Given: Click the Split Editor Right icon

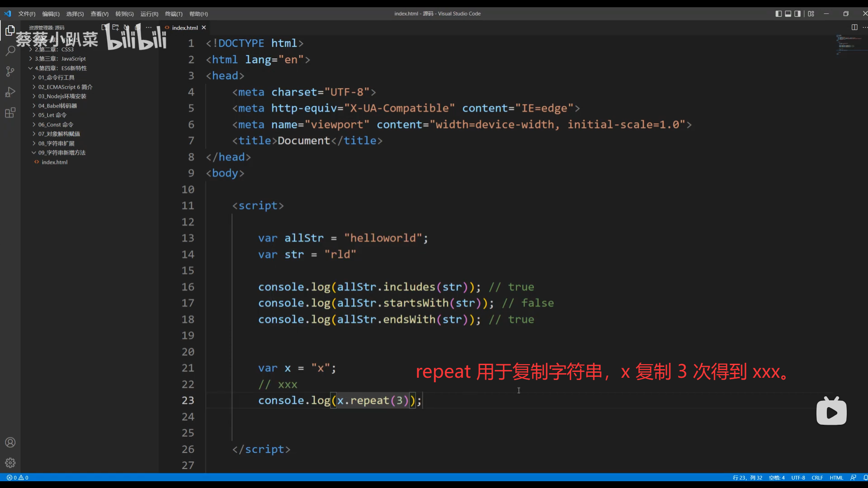Looking at the screenshot, I should coord(854,27).
